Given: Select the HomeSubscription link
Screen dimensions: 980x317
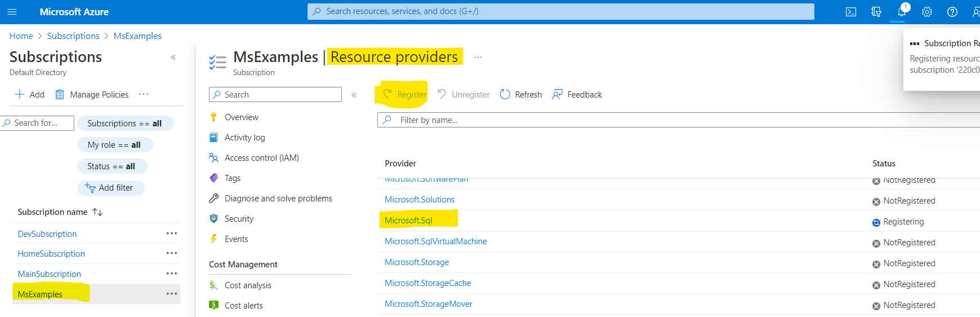Looking at the screenshot, I should [x=51, y=254].
